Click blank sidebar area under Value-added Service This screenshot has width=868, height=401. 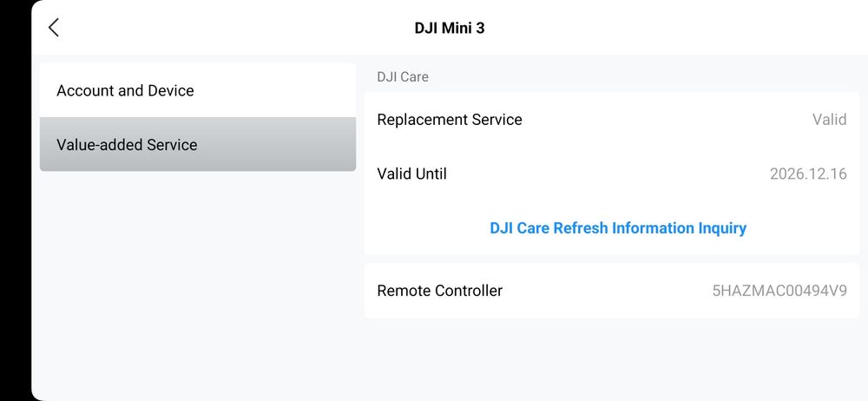tap(198, 278)
